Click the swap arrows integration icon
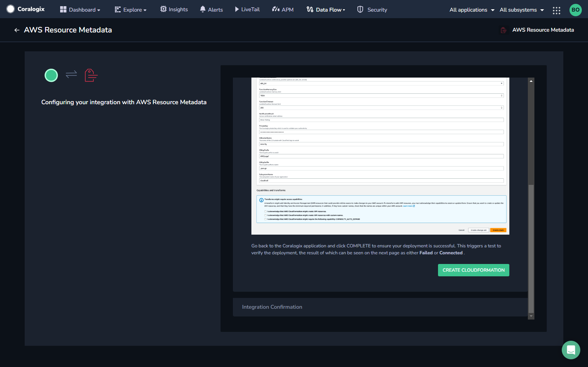This screenshot has height=367, width=588. pyautogui.click(x=71, y=74)
